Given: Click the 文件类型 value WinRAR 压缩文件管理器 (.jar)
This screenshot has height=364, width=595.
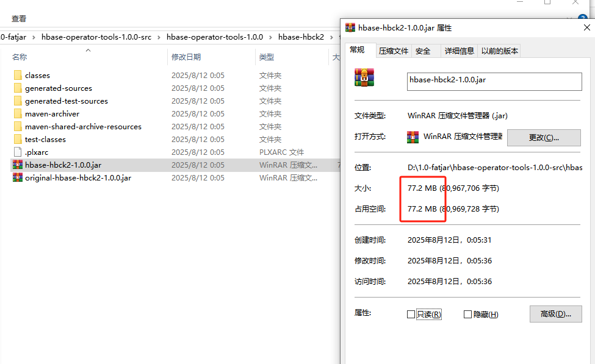Looking at the screenshot, I should [458, 116].
